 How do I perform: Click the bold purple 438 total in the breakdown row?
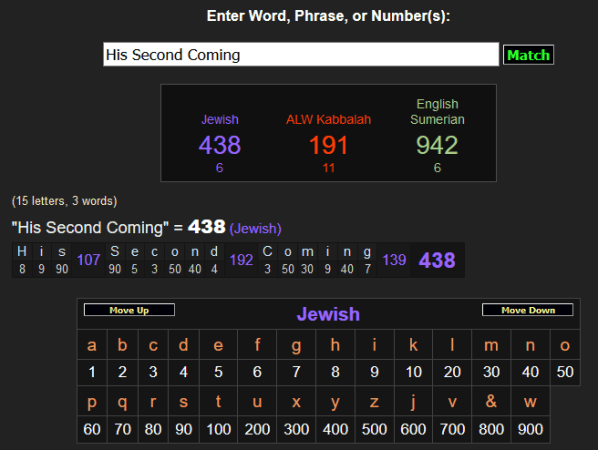pyautogui.click(x=437, y=260)
